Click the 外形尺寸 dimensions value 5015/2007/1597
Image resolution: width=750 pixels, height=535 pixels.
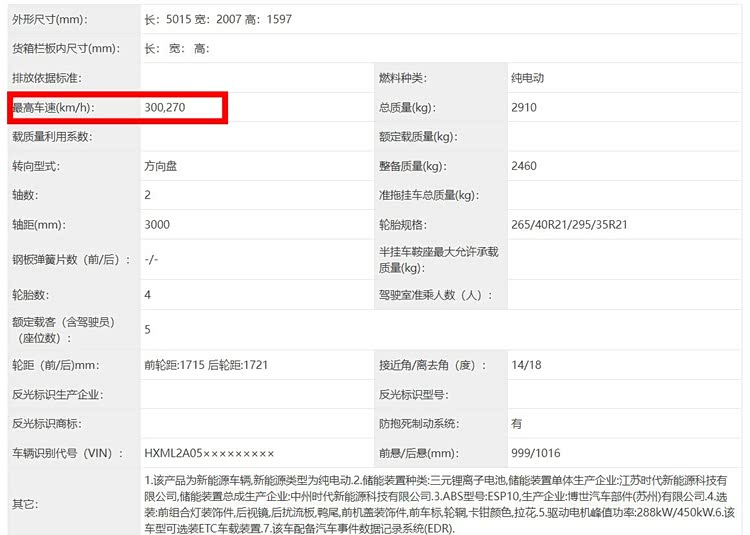[218, 20]
